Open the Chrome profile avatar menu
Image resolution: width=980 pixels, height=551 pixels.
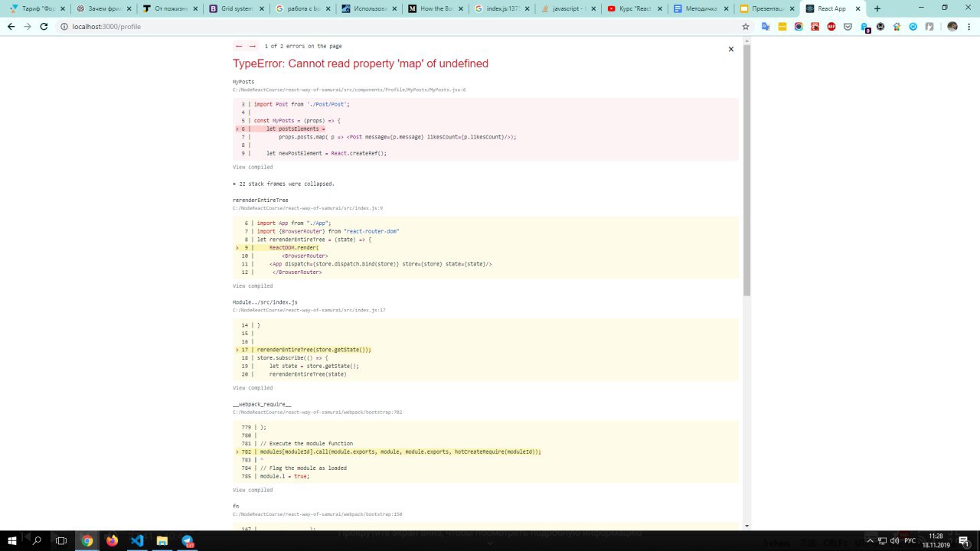pos(952,26)
